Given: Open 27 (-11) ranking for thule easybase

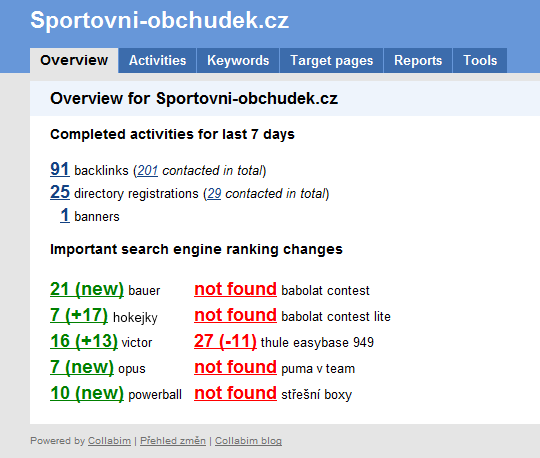Looking at the screenshot, I should click(x=225, y=341).
